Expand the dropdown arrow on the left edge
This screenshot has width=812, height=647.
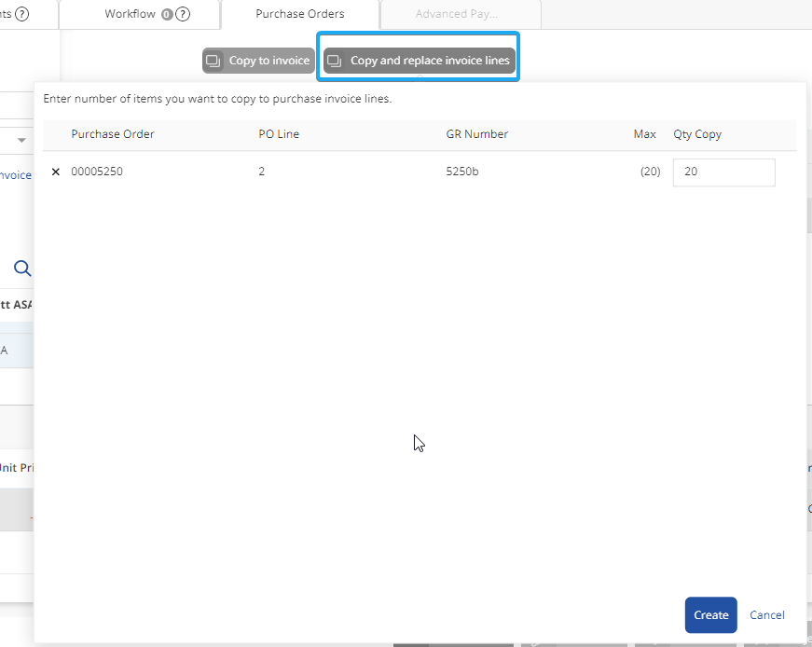(x=21, y=141)
